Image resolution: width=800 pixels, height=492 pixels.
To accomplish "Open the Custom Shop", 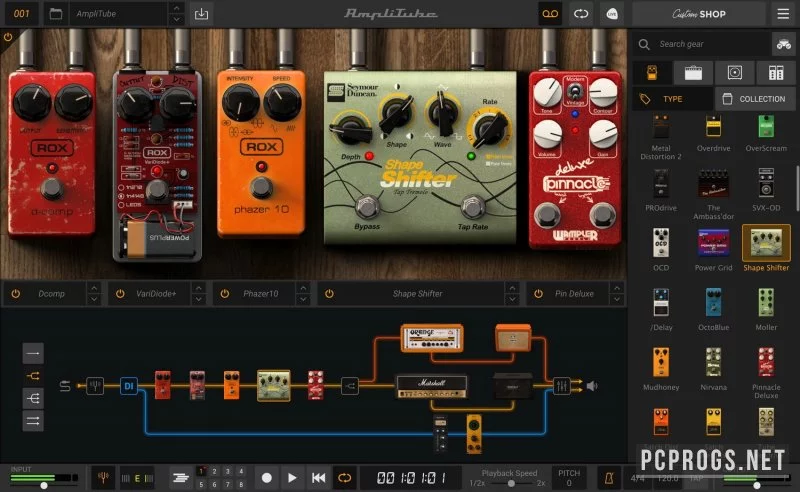I will [698, 14].
